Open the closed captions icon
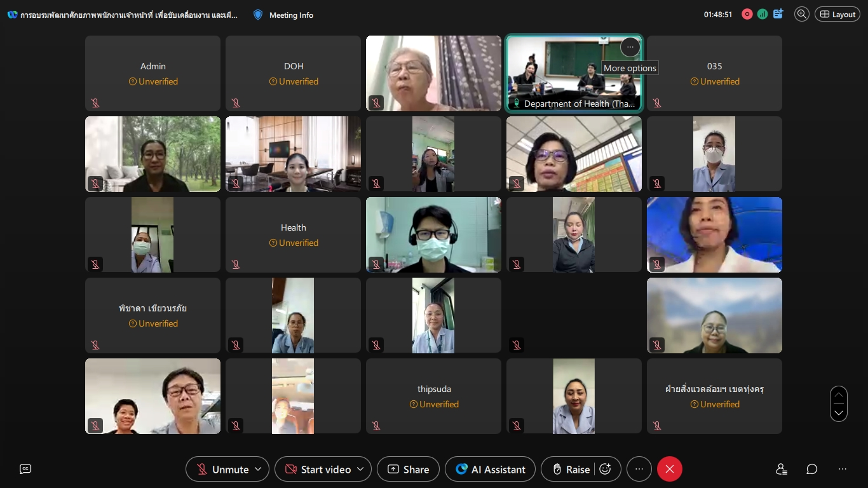868x488 pixels. 25,469
